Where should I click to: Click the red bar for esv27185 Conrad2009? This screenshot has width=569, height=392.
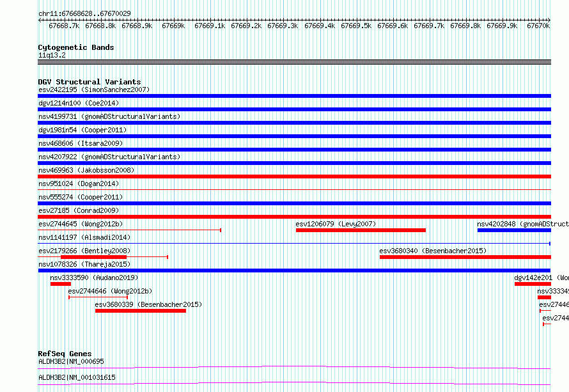pos(294,217)
